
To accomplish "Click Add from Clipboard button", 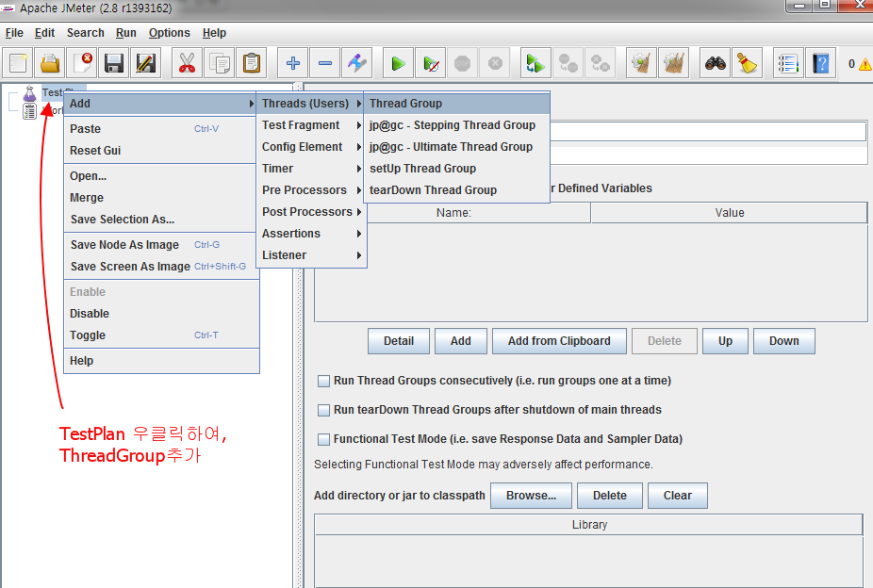I will (x=559, y=341).
